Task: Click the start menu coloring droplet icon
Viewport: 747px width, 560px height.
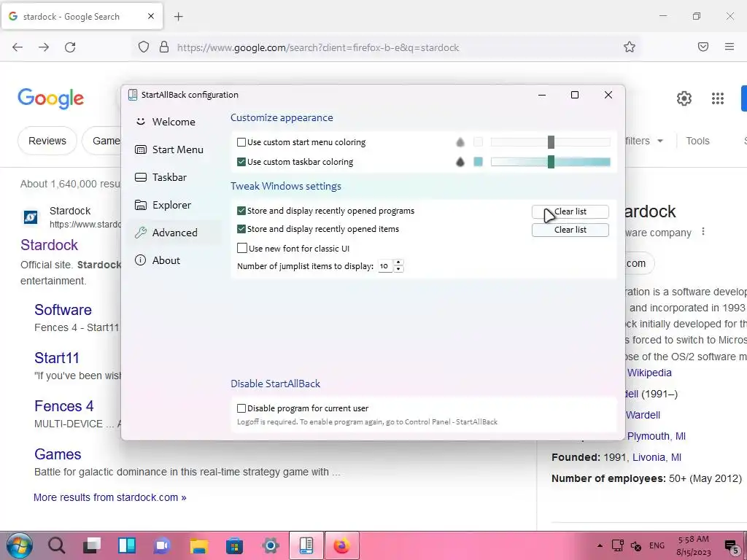Action: (x=460, y=142)
